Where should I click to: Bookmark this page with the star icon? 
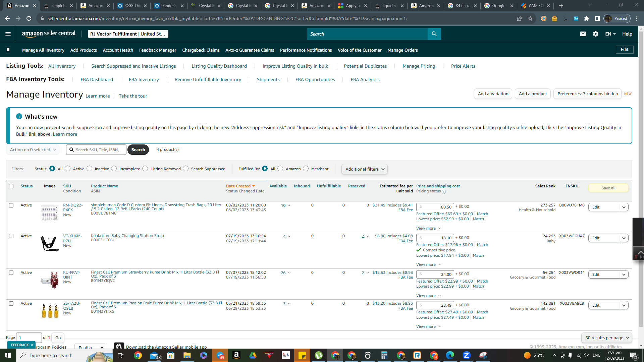[530, 18]
